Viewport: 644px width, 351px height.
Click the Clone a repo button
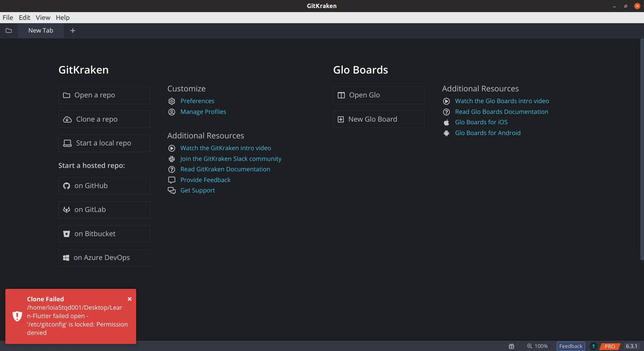tap(104, 119)
